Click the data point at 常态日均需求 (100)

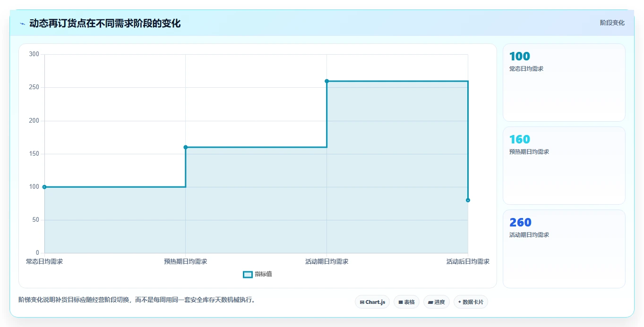[44, 187]
